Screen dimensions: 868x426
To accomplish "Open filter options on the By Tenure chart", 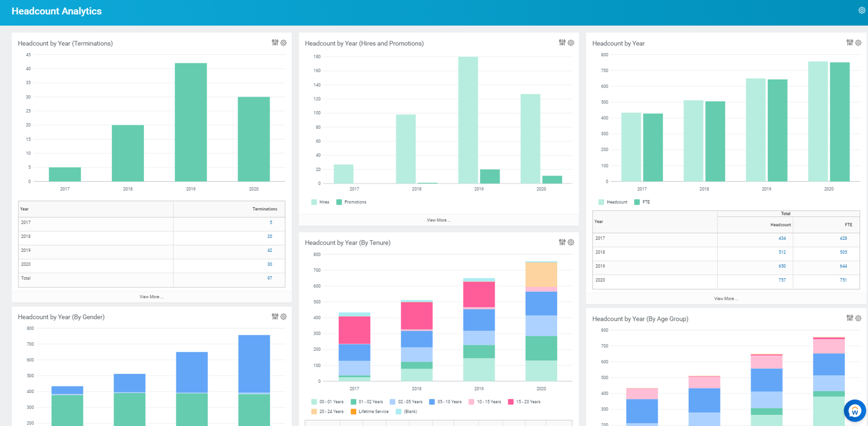I will (562, 242).
